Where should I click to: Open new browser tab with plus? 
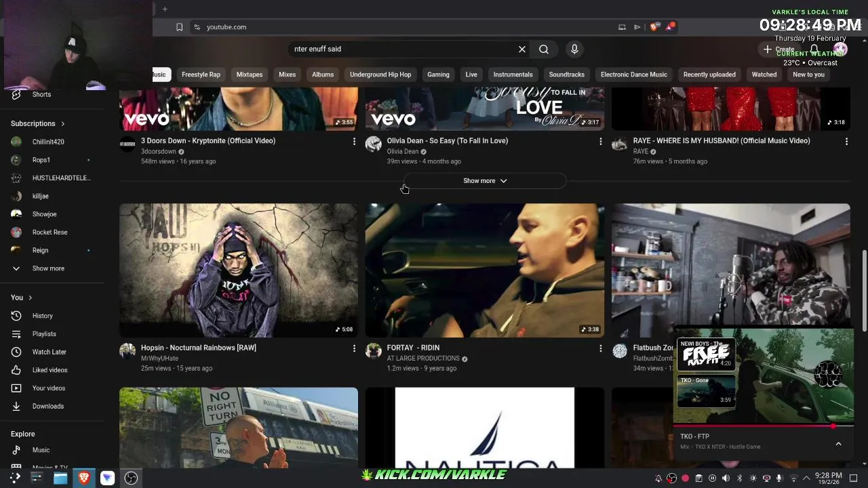click(x=165, y=9)
